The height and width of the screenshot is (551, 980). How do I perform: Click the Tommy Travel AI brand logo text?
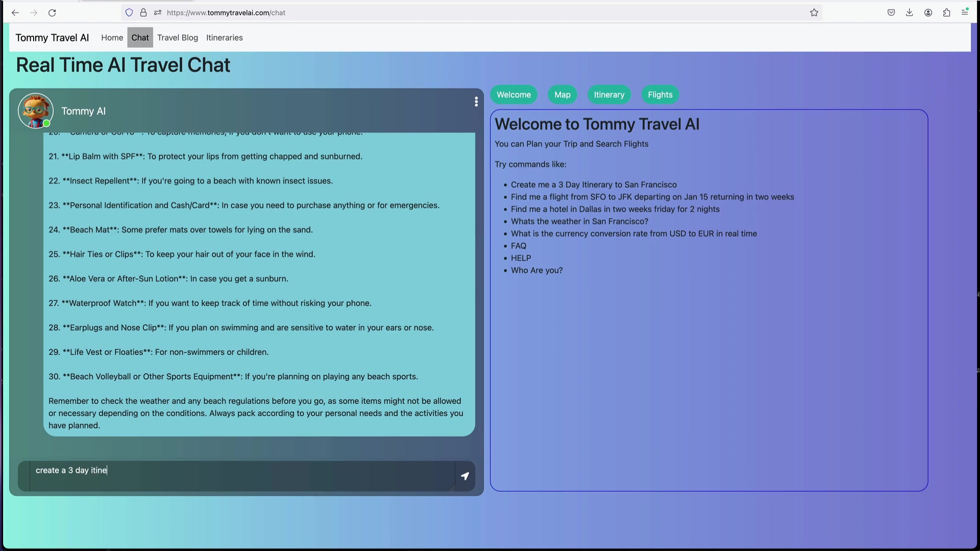pos(52,38)
